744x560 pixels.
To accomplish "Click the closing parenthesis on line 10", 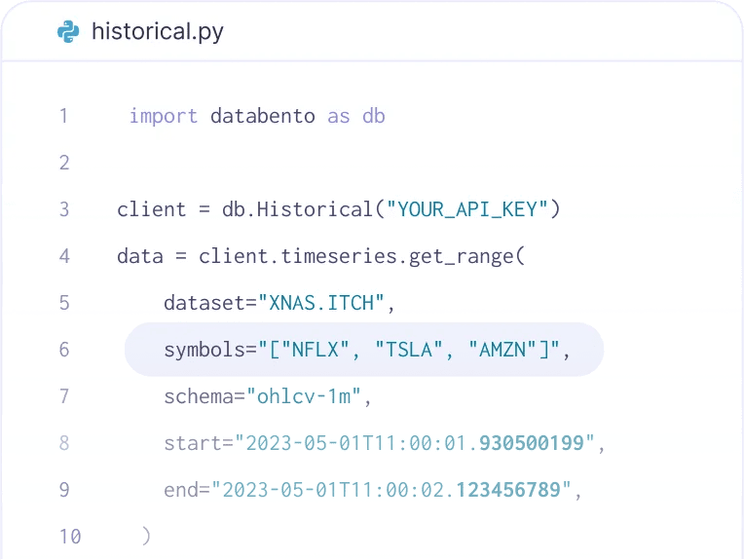I will 146,537.
